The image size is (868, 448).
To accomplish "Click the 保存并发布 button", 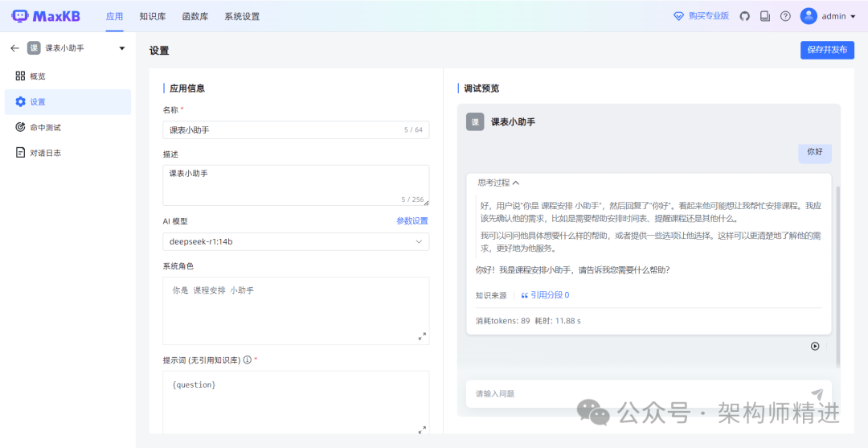I will tap(827, 50).
